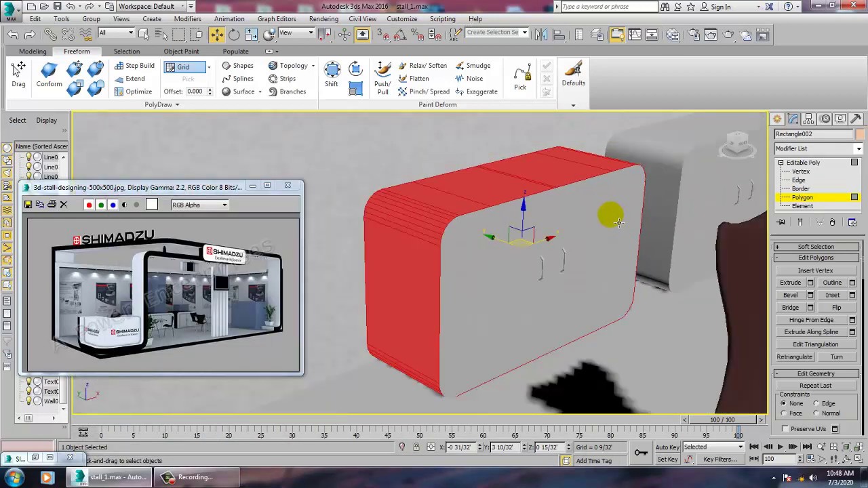Screen dimensions: 868x488
Task: Toggle red channel in image viewer
Action: tap(89, 205)
